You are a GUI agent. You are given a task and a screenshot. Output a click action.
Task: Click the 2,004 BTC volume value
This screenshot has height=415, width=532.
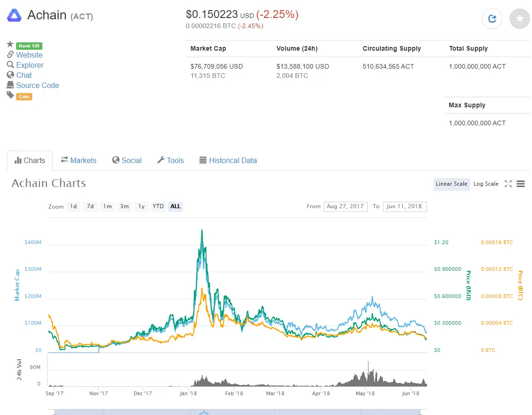[292, 76]
